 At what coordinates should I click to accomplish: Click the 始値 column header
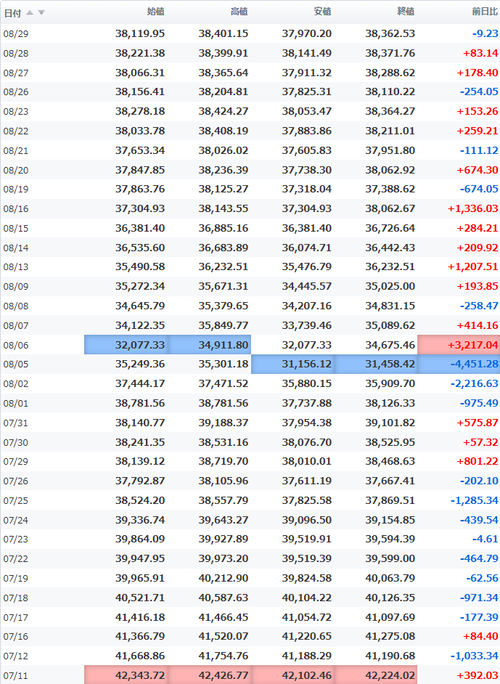click(156, 12)
